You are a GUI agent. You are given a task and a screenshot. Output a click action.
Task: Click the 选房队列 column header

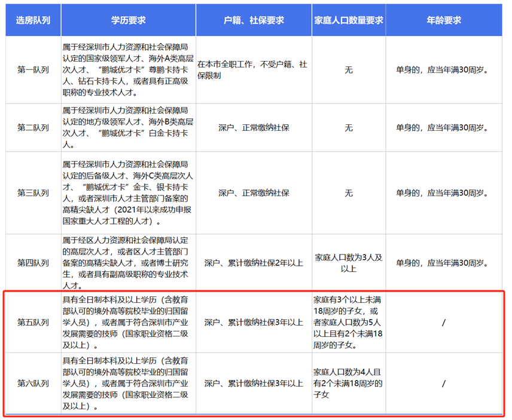coord(33,20)
